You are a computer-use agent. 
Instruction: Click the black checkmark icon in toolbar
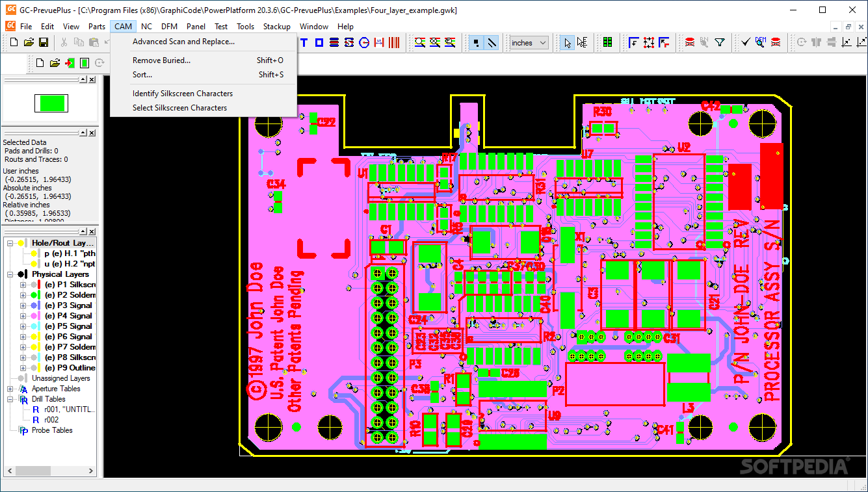coord(746,43)
